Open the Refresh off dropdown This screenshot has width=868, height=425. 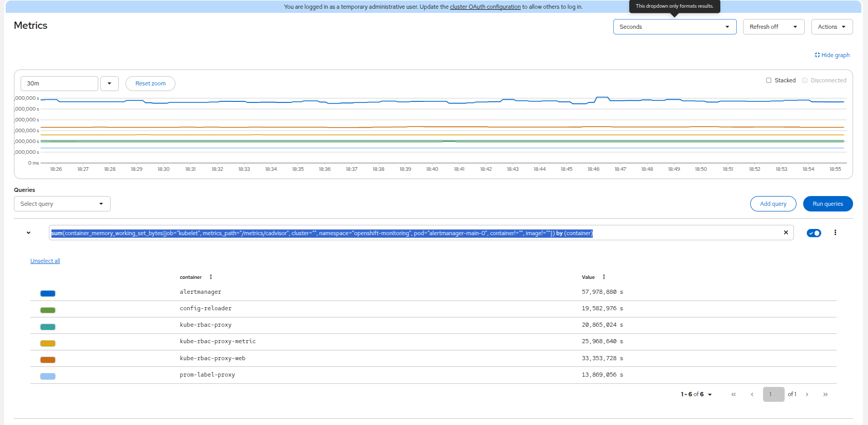pos(773,27)
